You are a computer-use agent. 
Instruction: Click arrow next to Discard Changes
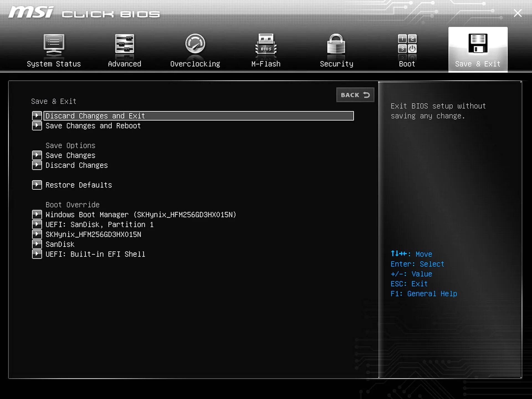(37, 165)
